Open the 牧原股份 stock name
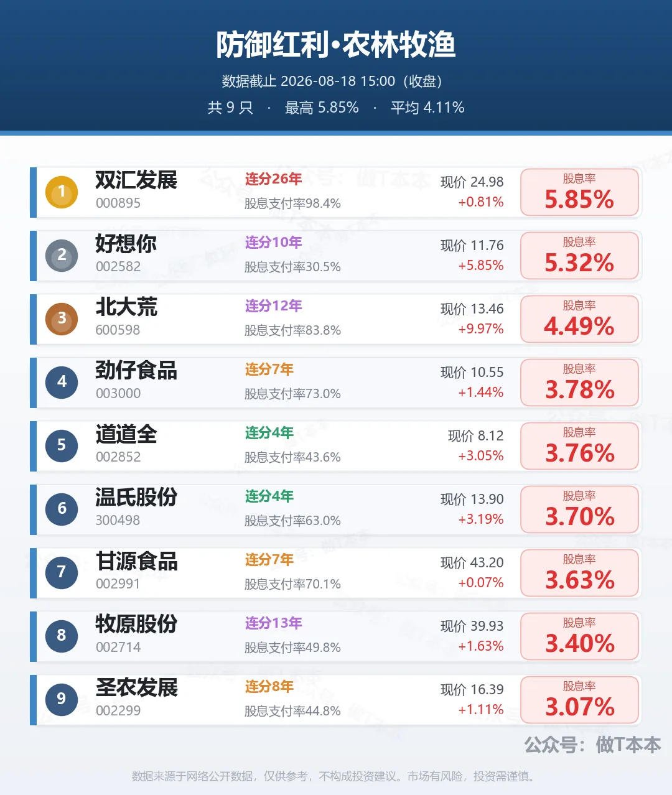Screen dimensions: 672x795 coord(136,625)
